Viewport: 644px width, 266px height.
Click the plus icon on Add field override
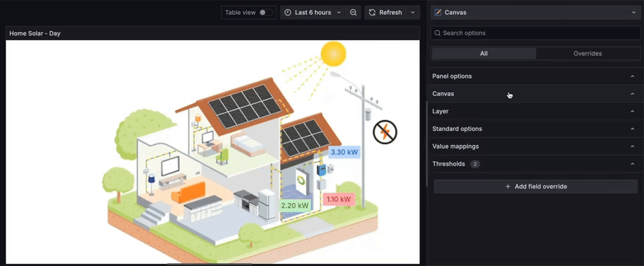(x=508, y=187)
